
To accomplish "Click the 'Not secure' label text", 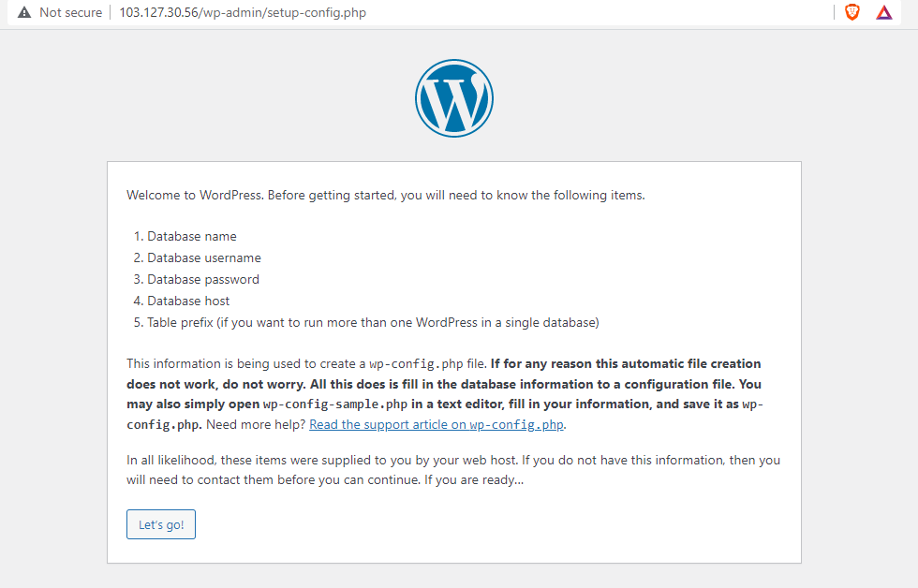I will (71, 12).
